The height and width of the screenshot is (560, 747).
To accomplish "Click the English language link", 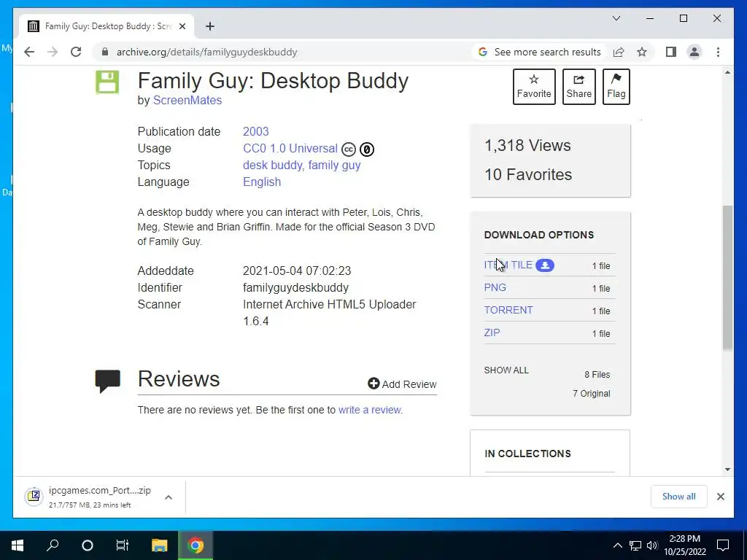I will pos(262,182).
